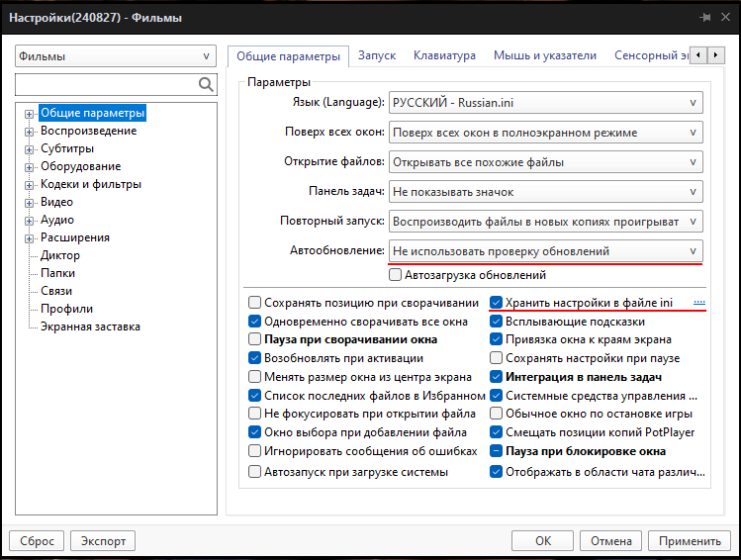Open the Фильмы profile dropdown
Viewport: 741px width, 560px height.
pyautogui.click(x=117, y=56)
